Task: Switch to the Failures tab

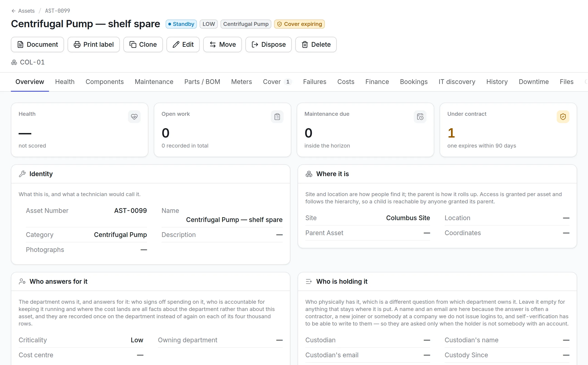Action: click(314, 82)
